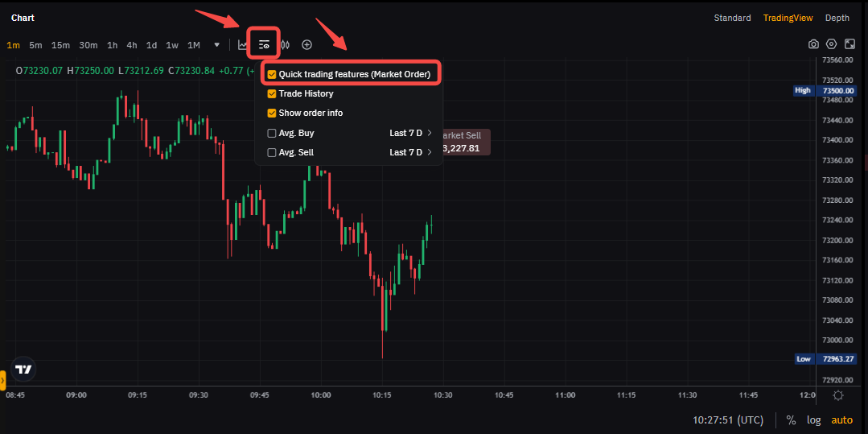This screenshot has width=868, height=434.
Task: Select the 15m interval
Action: tap(60, 45)
